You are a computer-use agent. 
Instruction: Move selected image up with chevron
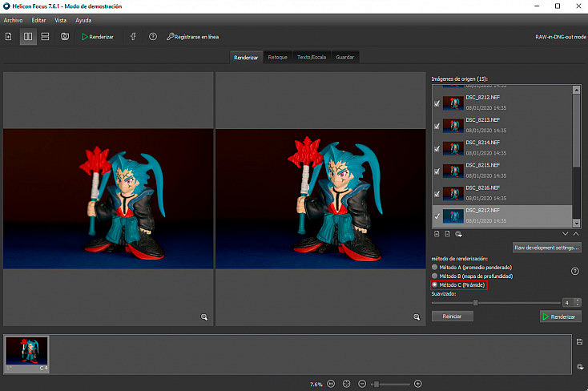click(x=576, y=234)
